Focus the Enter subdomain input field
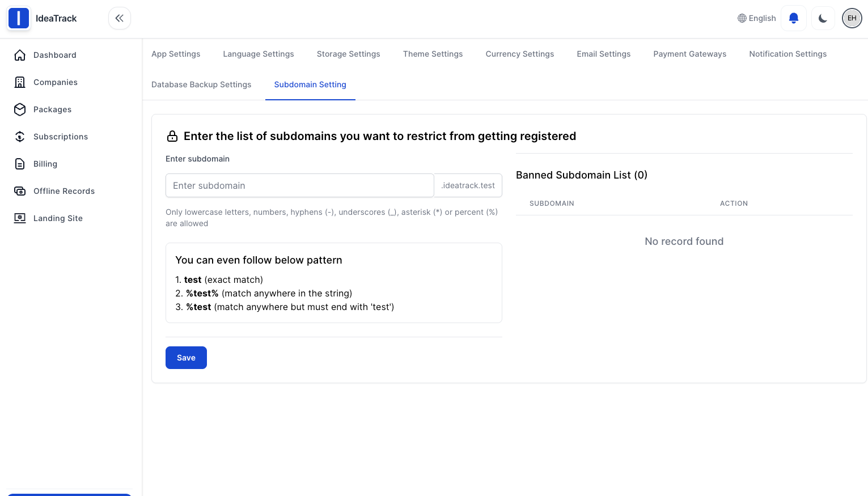The height and width of the screenshot is (496, 868). [299, 185]
